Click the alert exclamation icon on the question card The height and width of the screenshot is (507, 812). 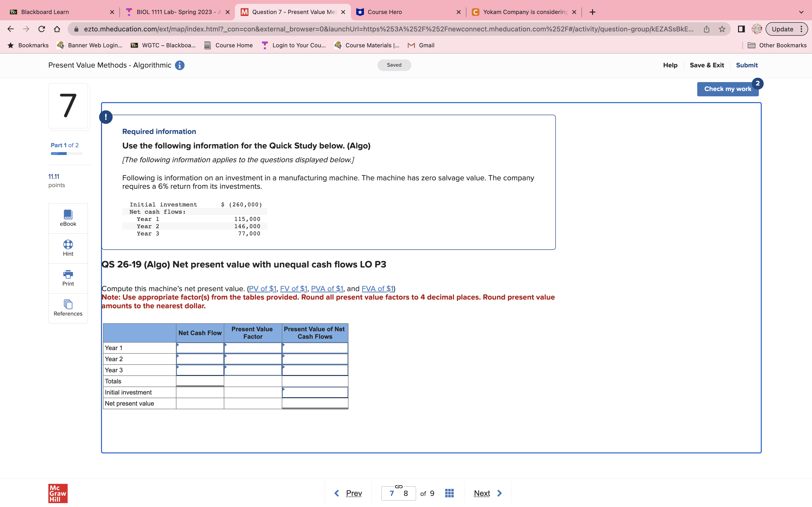[106, 117]
